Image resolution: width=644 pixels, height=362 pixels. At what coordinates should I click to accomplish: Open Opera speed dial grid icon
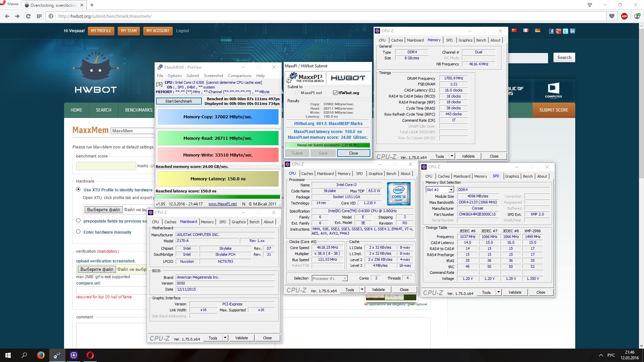click(39, 16)
